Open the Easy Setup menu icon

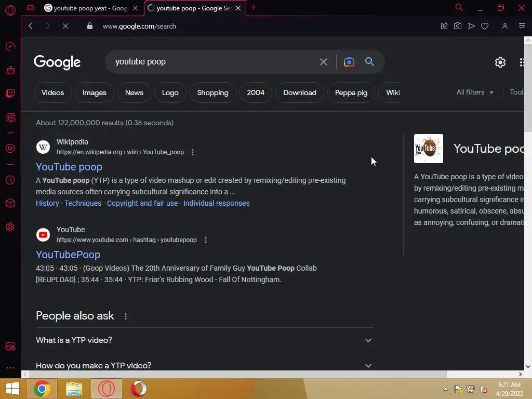pyautogui.click(x=522, y=26)
